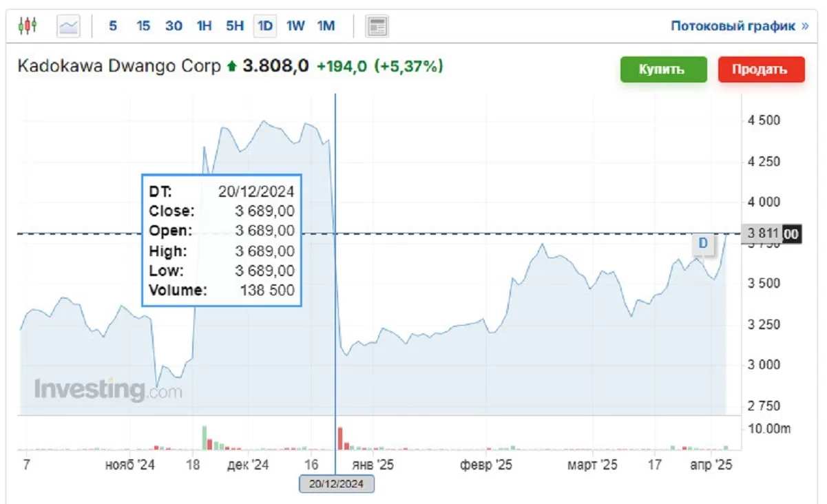
Task: Click the green up arrow next to price
Action: click(231, 67)
